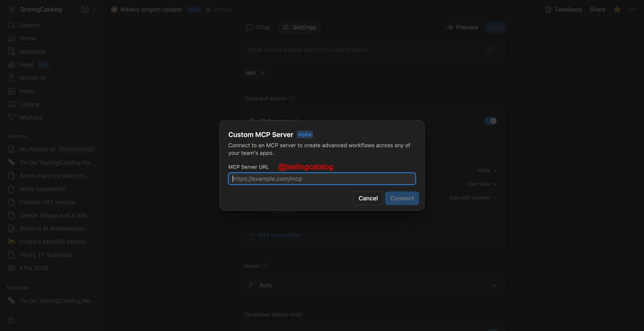Open Meetings from the sidebar
Image resolution: width=644 pixels, height=331 pixels.
(32, 51)
